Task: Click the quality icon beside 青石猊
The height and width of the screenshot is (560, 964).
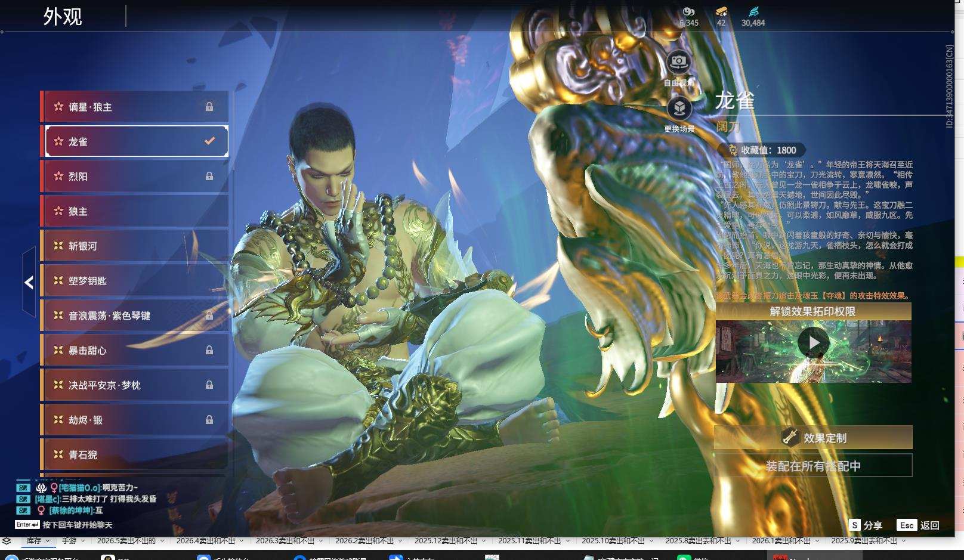Action: (58, 454)
